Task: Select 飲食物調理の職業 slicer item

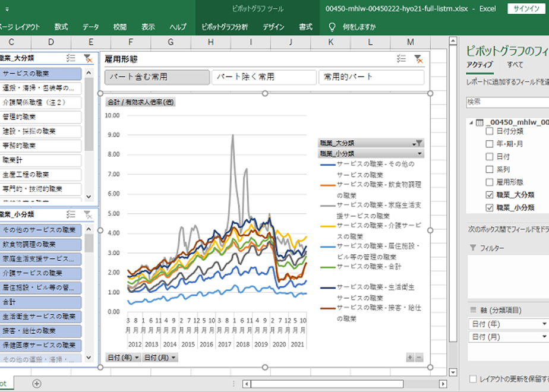Action: point(40,244)
